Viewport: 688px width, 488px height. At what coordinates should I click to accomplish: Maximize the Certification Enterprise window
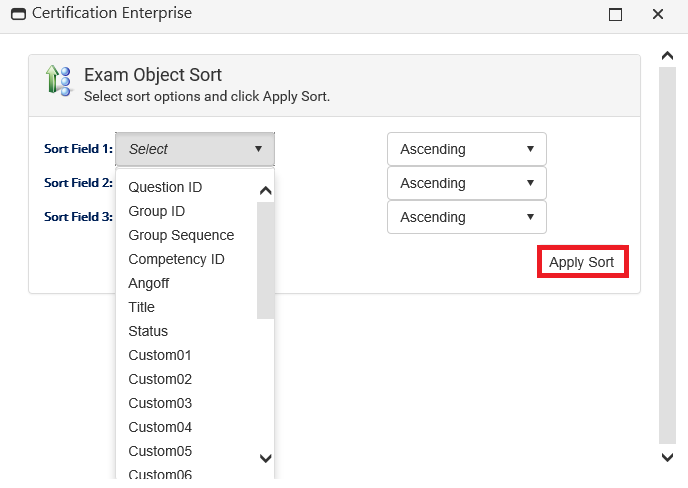(x=615, y=15)
